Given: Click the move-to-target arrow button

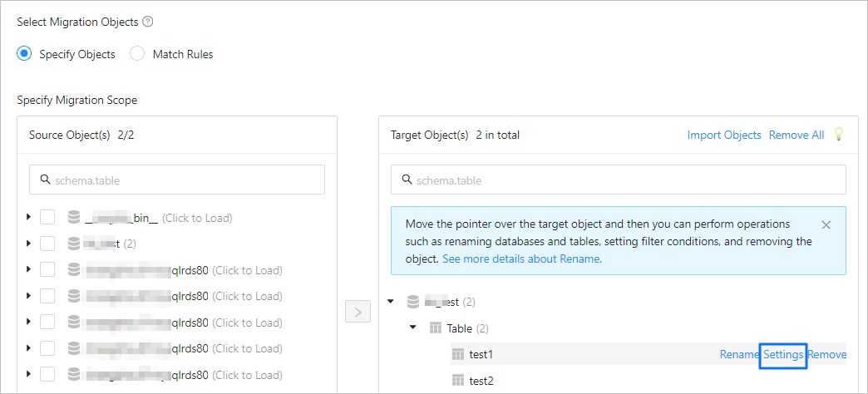Looking at the screenshot, I should point(358,312).
